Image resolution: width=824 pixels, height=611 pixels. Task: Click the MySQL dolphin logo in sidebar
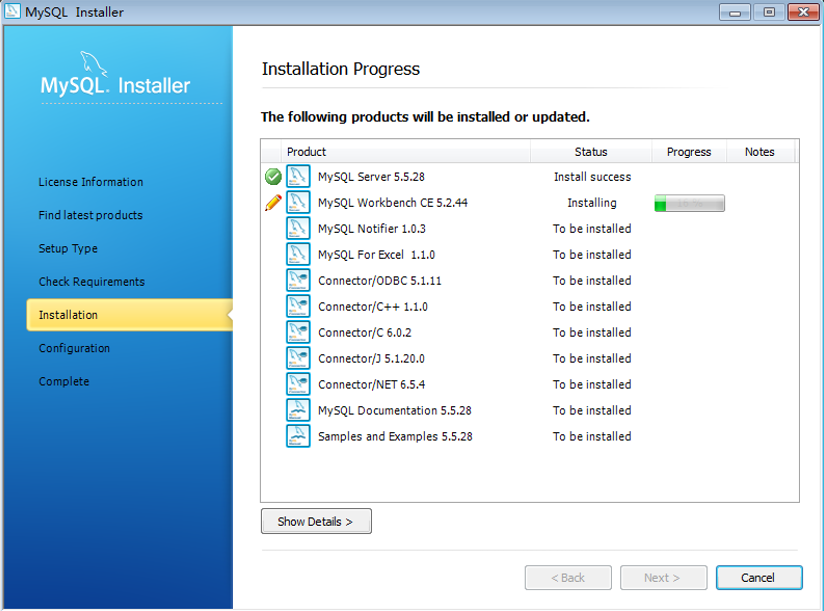(x=93, y=64)
